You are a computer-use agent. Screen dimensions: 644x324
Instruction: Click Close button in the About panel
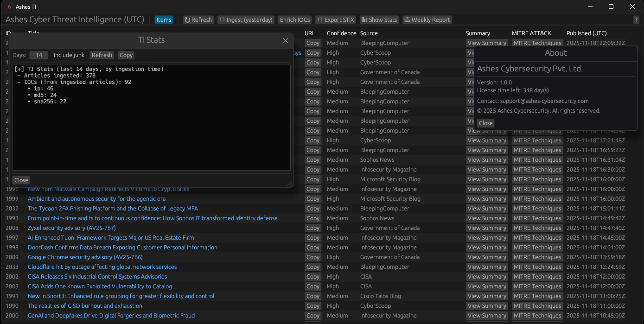point(485,123)
